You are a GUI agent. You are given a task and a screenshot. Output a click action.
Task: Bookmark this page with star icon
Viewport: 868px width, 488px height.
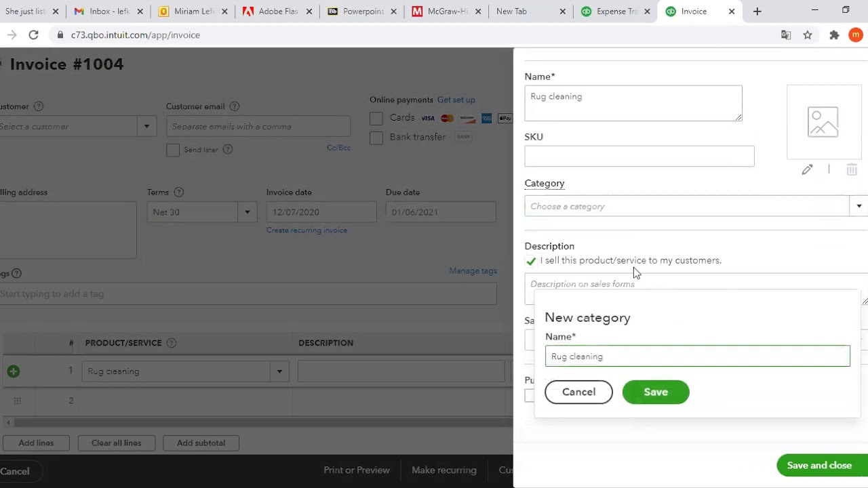(808, 35)
